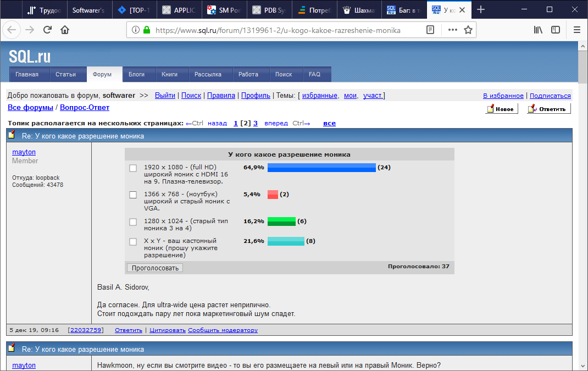Bookmark this page with star icon

pyautogui.click(x=468, y=30)
